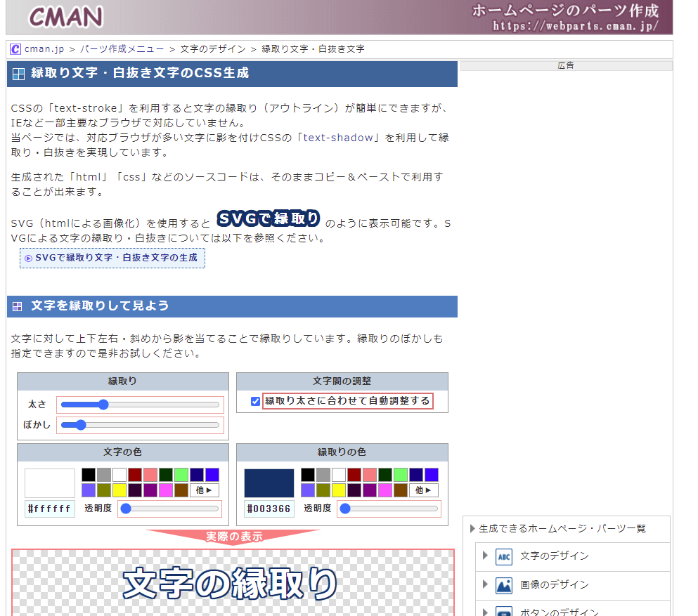Pick brown in the 縁取りの色 palette

(x=401, y=490)
